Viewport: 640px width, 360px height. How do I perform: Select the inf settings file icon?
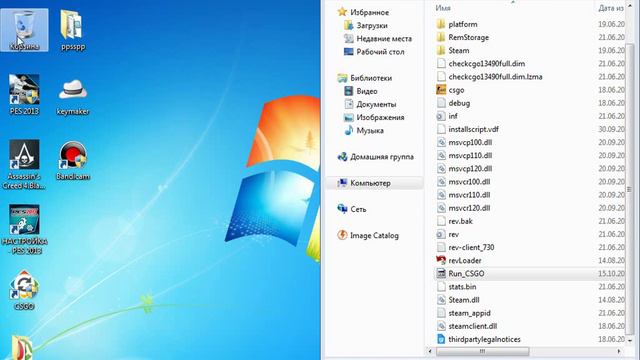(441, 116)
